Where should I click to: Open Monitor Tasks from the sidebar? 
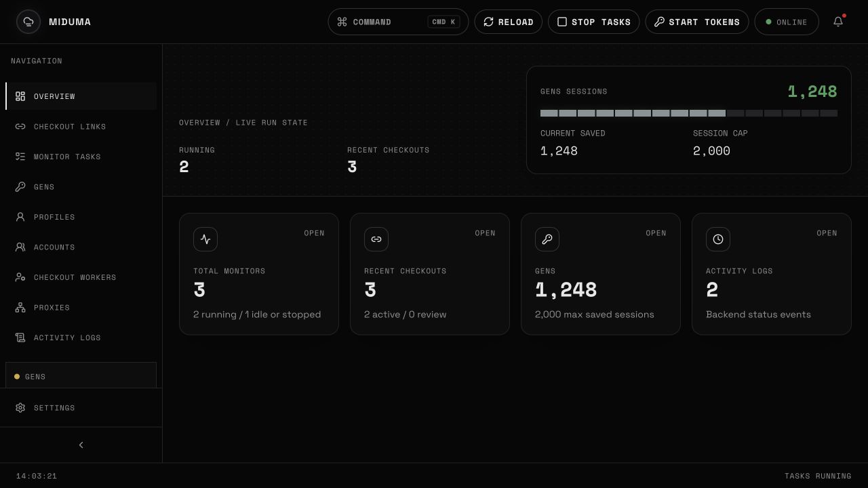[x=81, y=157]
